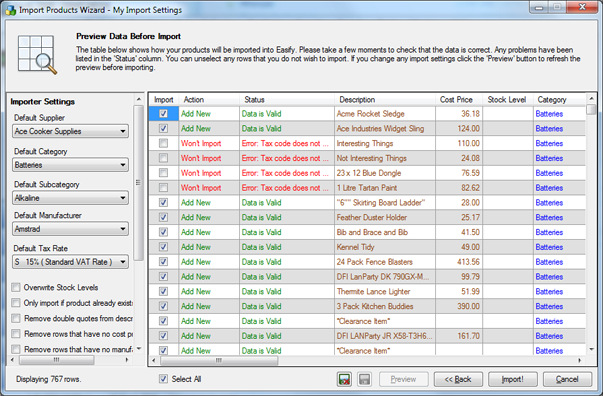Select cost price "413.56" cell
Viewport: 603px width, 396px height.
pos(459,262)
